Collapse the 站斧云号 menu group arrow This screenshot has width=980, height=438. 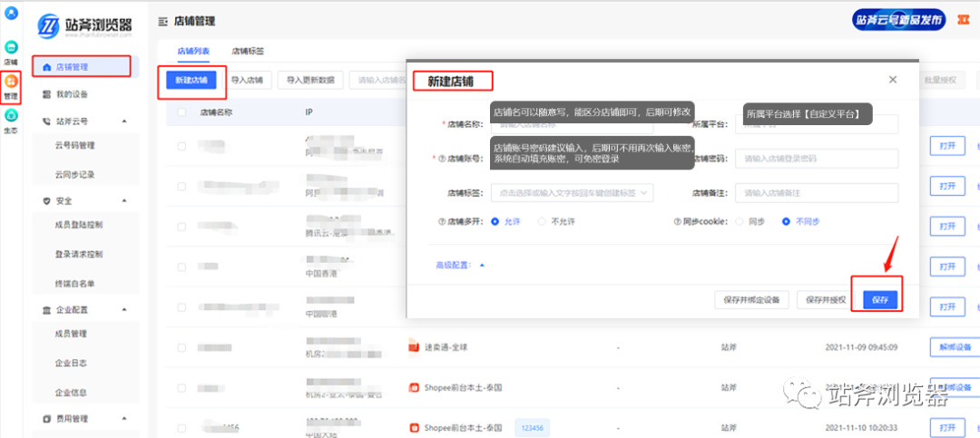pos(123,122)
